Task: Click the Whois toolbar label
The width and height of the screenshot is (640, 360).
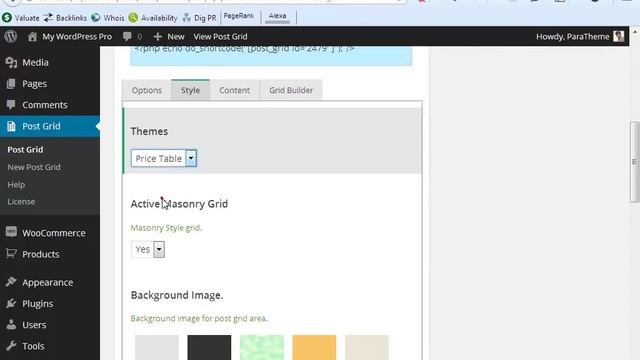Action: click(x=113, y=18)
